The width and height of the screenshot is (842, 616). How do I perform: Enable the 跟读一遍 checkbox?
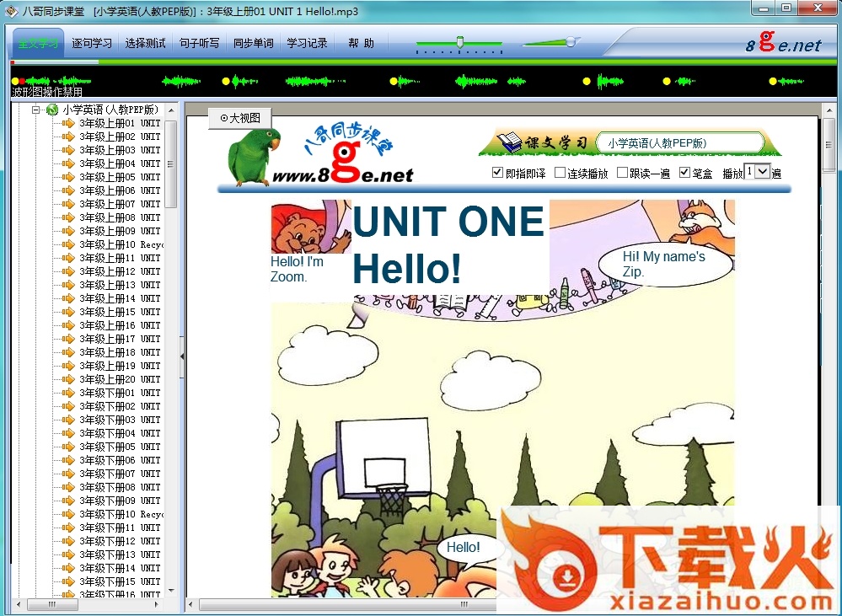(x=622, y=173)
